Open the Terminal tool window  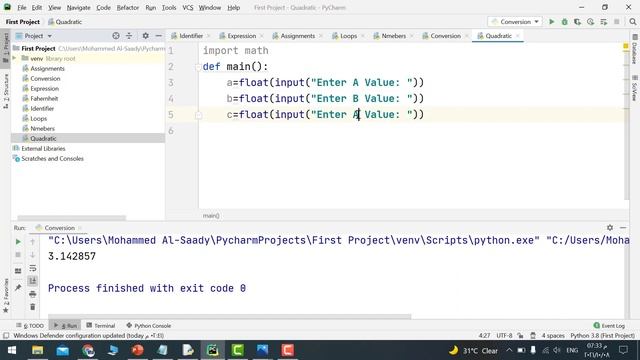pyautogui.click(x=101, y=326)
